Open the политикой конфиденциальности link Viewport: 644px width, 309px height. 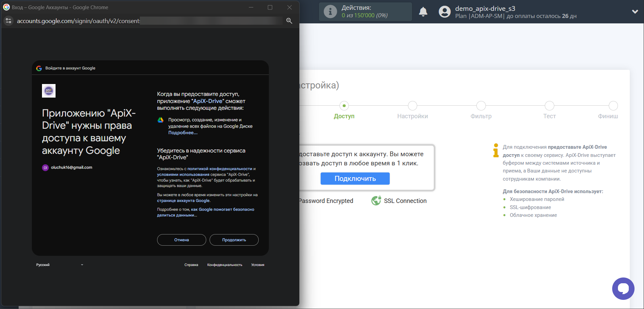click(x=220, y=169)
